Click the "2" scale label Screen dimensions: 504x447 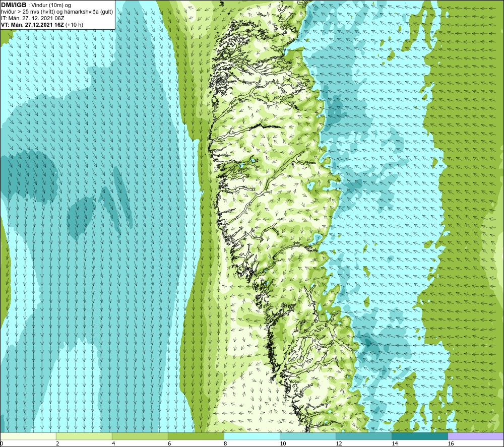click(x=57, y=444)
